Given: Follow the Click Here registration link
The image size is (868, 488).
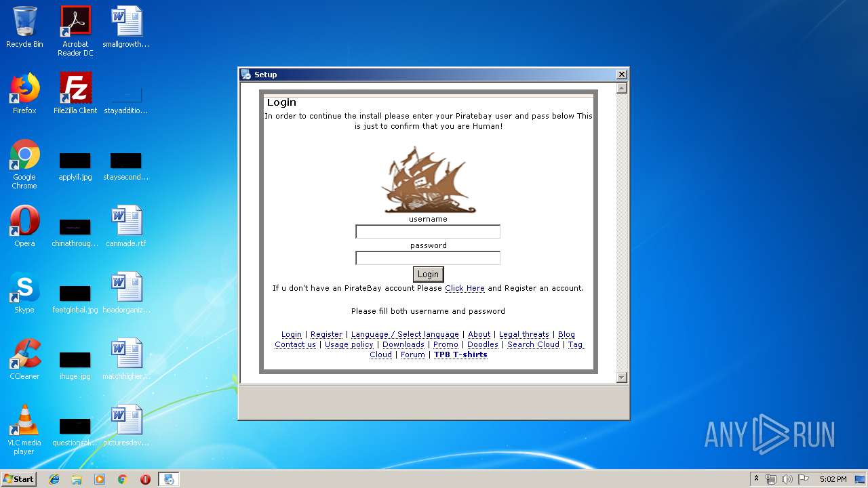Looking at the screenshot, I should click(x=465, y=288).
